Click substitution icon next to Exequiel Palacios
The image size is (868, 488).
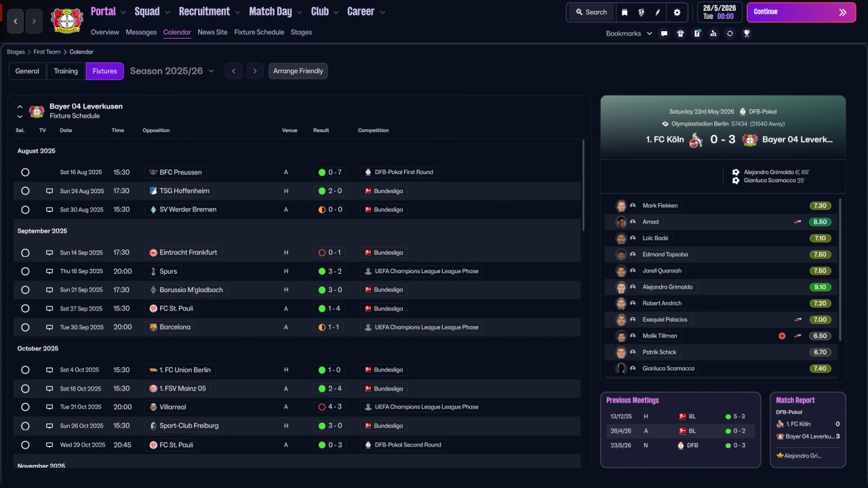(798, 319)
